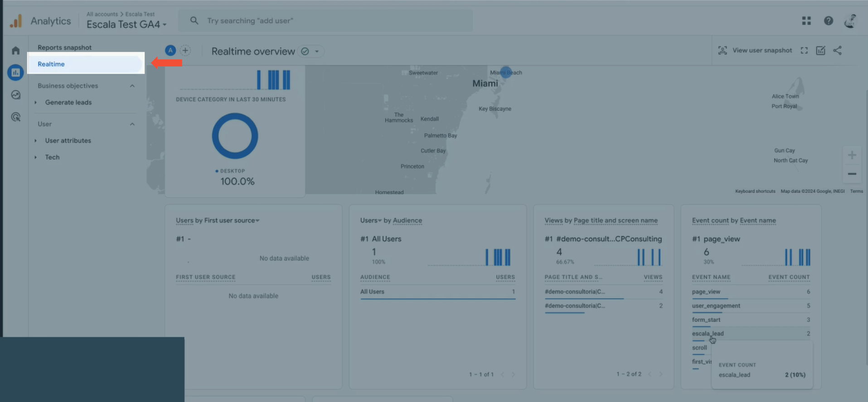Go to previous page in Views card

pos(650,374)
